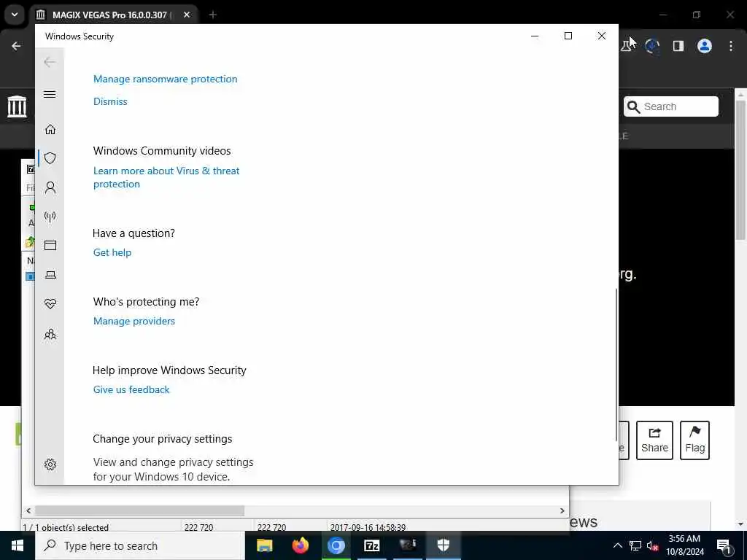The height and width of the screenshot is (560, 747).
Task: Click the 7-Zip horizontal scrollbar thumb
Action: pyautogui.click(x=139, y=510)
